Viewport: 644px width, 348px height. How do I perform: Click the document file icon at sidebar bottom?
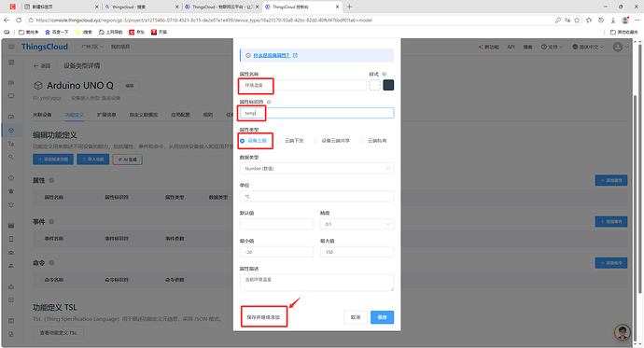point(11,334)
